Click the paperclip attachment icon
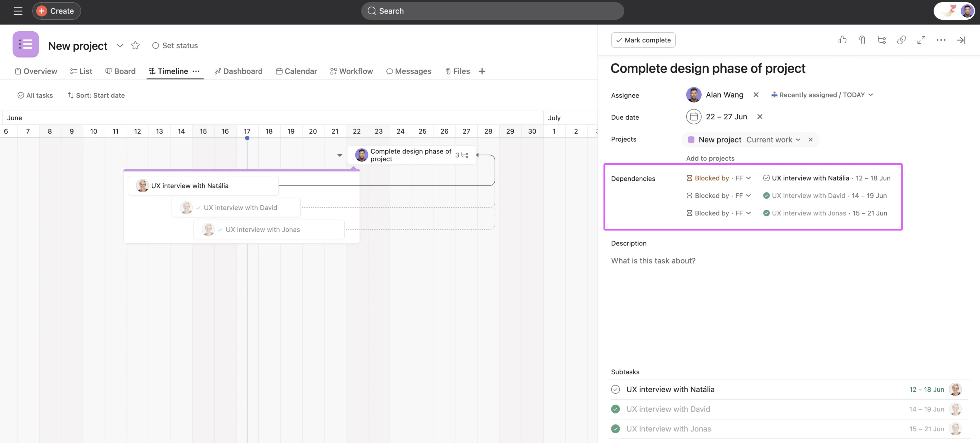The width and height of the screenshot is (980, 443). click(862, 40)
